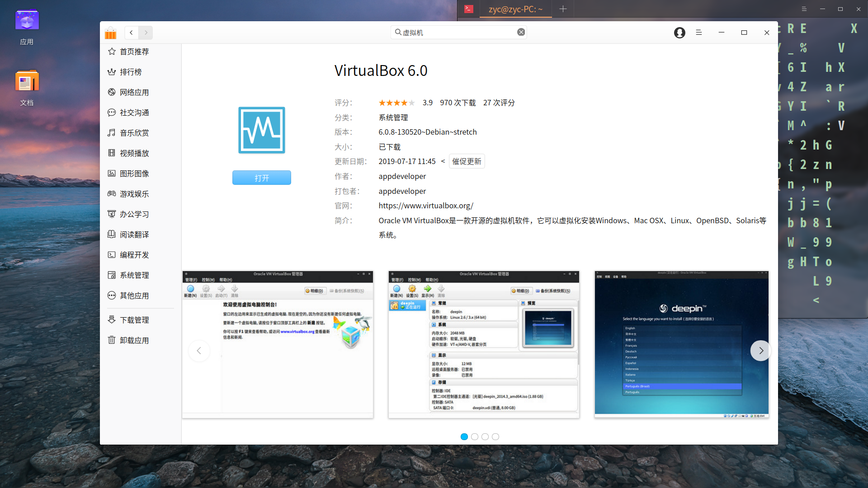Click the 游戏娱乐 gamepad icon
The height and width of the screenshot is (488, 868).
coord(112,193)
